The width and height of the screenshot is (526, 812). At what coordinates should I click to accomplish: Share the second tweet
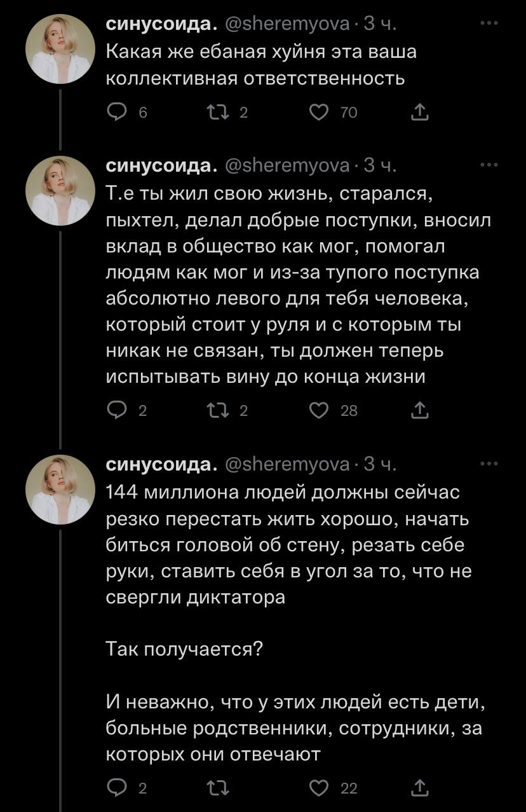(x=419, y=411)
